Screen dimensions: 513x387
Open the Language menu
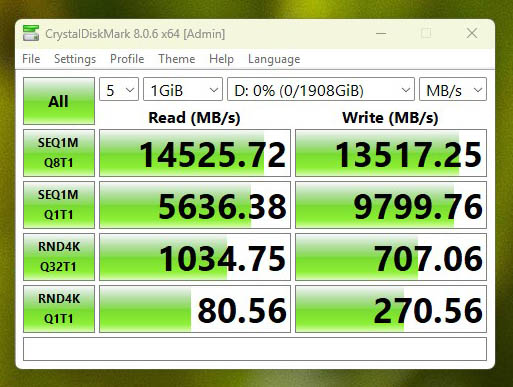pos(274,59)
